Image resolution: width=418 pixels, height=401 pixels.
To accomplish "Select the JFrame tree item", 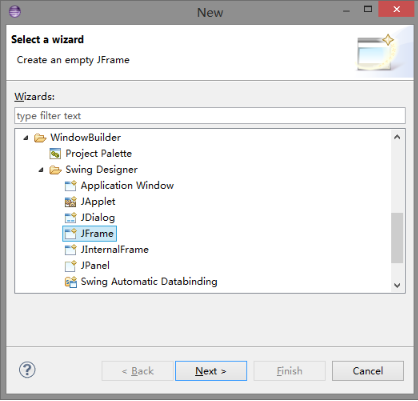I will pos(89,234).
